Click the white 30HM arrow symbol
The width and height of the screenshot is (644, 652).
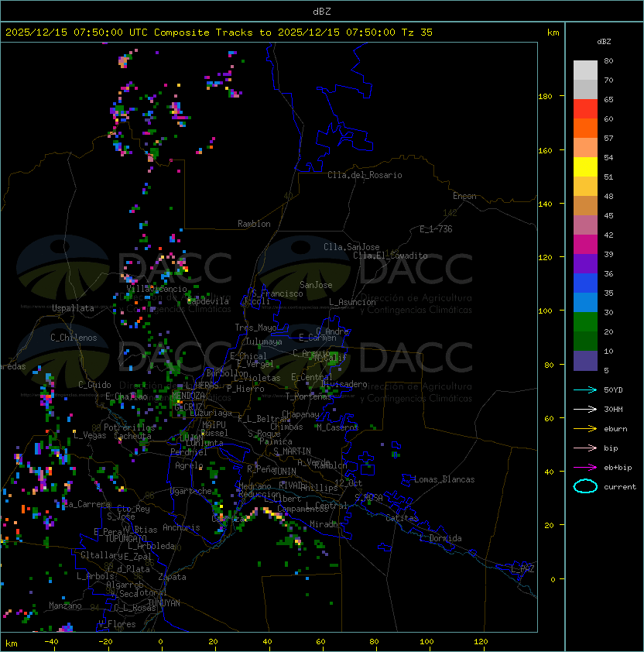point(585,409)
